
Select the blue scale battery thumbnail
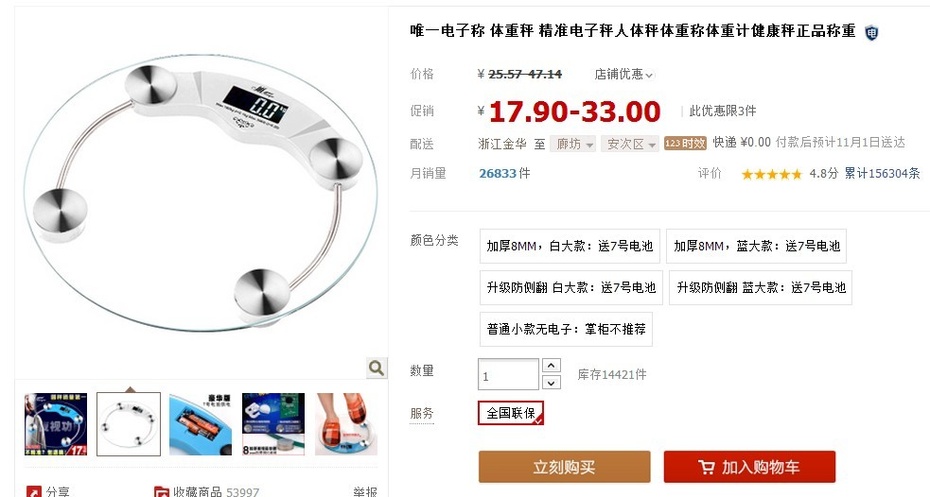[200, 424]
